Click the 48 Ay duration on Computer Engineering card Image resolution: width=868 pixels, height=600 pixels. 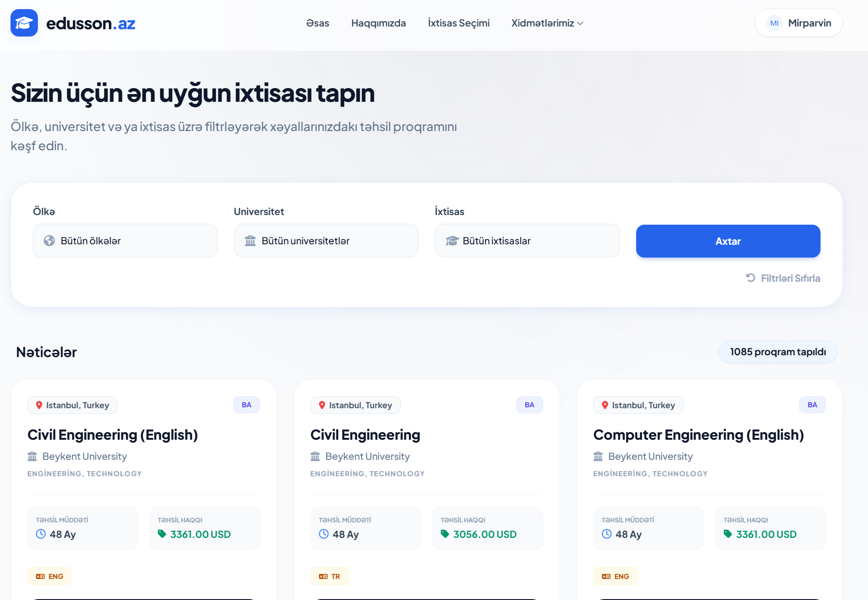pyautogui.click(x=628, y=534)
